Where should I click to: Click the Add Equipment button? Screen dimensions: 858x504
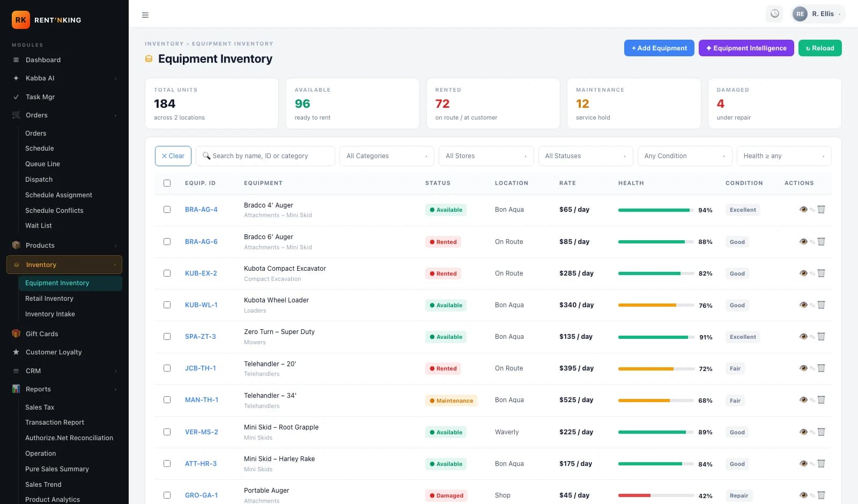pyautogui.click(x=659, y=48)
